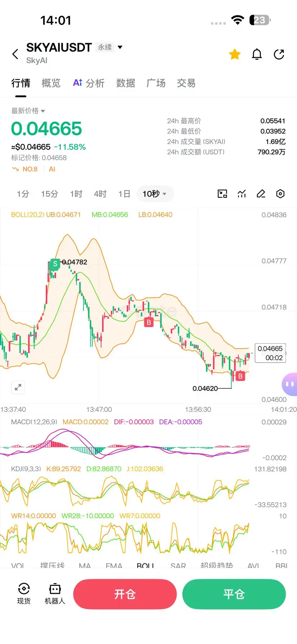Toggle the yellow favorite star
The width and height of the screenshot is (297, 644).
click(235, 54)
